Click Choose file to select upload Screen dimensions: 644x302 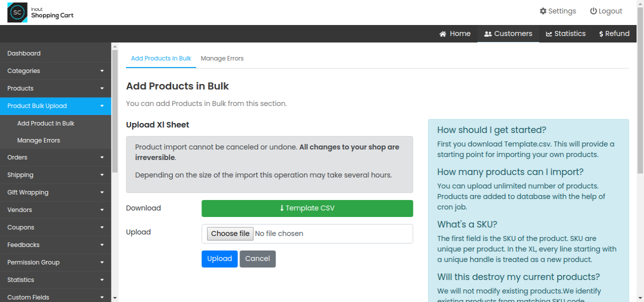click(230, 233)
